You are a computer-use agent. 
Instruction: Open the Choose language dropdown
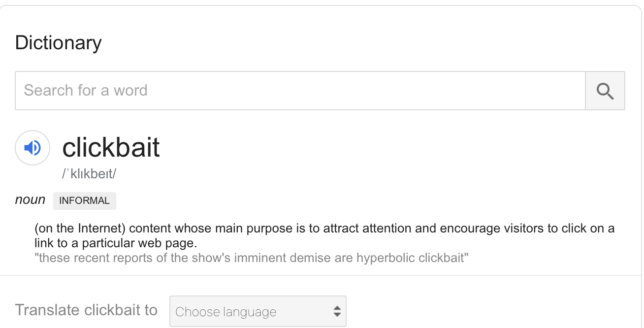point(258,311)
